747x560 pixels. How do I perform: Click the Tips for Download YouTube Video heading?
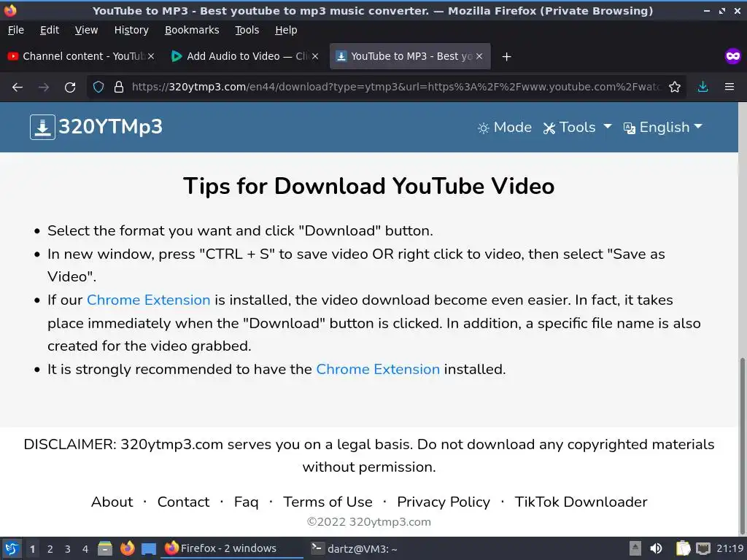368,186
